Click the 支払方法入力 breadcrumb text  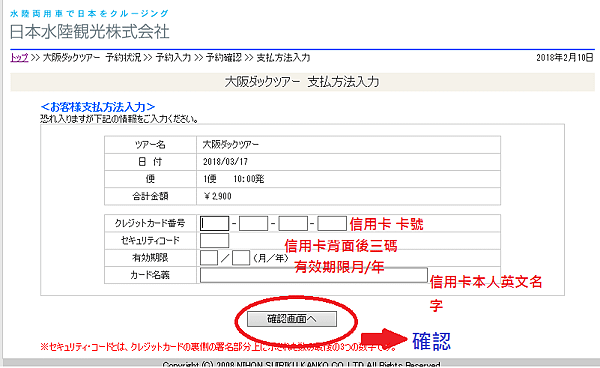click(x=283, y=58)
